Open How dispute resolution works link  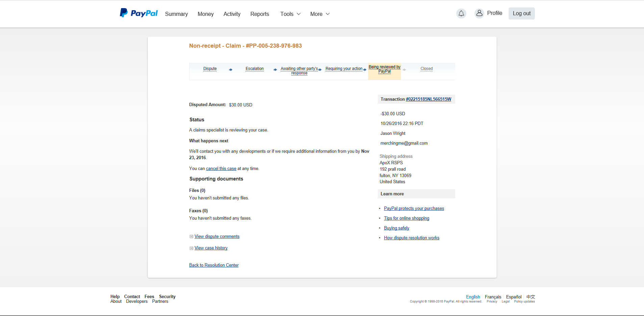(x=412, y=238)
